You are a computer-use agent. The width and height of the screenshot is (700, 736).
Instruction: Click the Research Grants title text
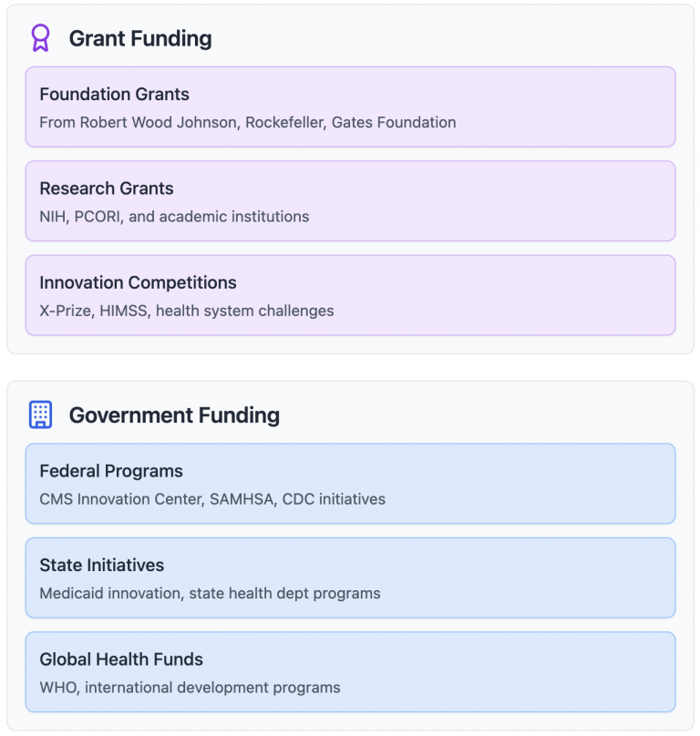click(107, 189)
